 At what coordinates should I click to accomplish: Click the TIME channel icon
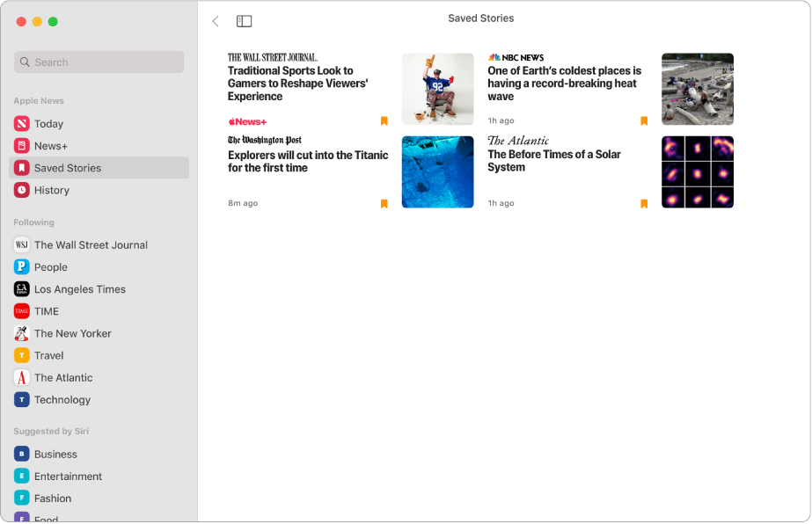tap(21, 311)
